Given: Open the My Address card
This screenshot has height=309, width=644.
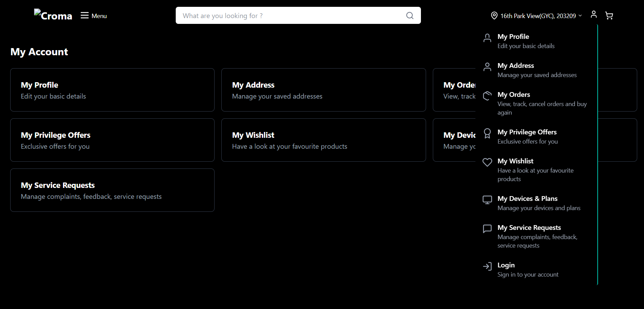Looking at the screenshot, I should tap(324, 90).
